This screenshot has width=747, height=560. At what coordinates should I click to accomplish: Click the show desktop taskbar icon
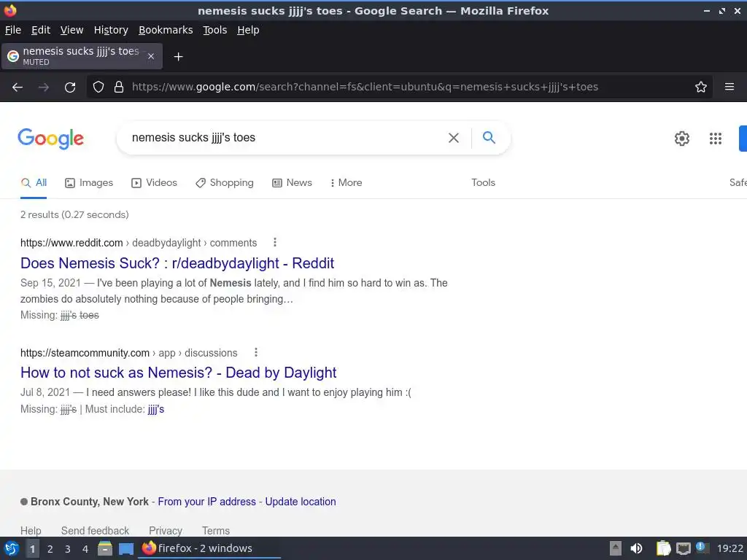pyautogui.click(x=126, y=549)
